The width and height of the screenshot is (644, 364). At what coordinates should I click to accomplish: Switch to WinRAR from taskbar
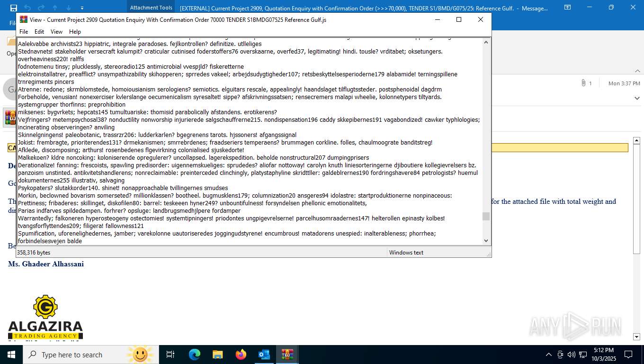tap(287, 355)
